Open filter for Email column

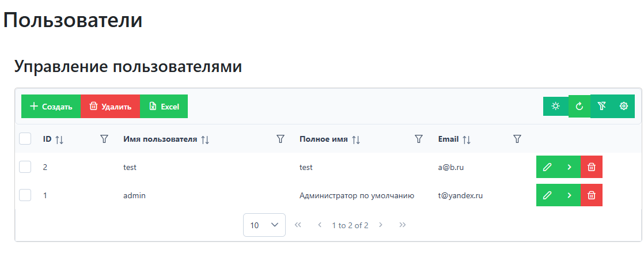click(x=517, y=139)
